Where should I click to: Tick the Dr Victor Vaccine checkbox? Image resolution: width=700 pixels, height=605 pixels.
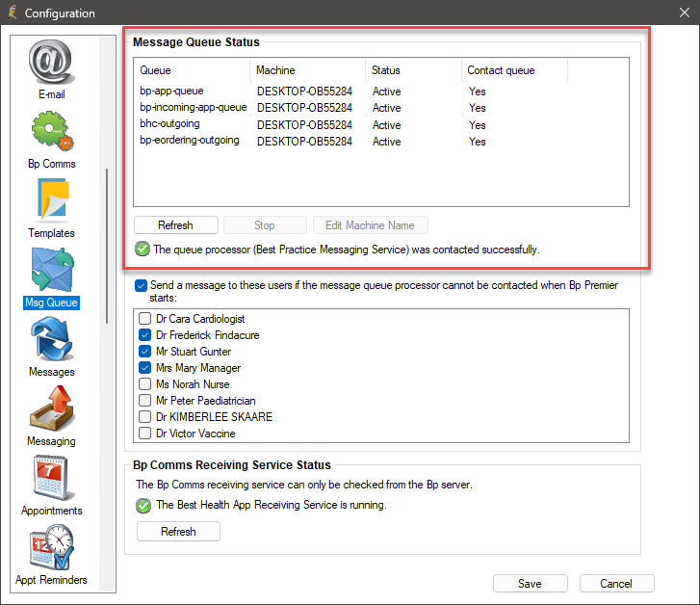144,433
